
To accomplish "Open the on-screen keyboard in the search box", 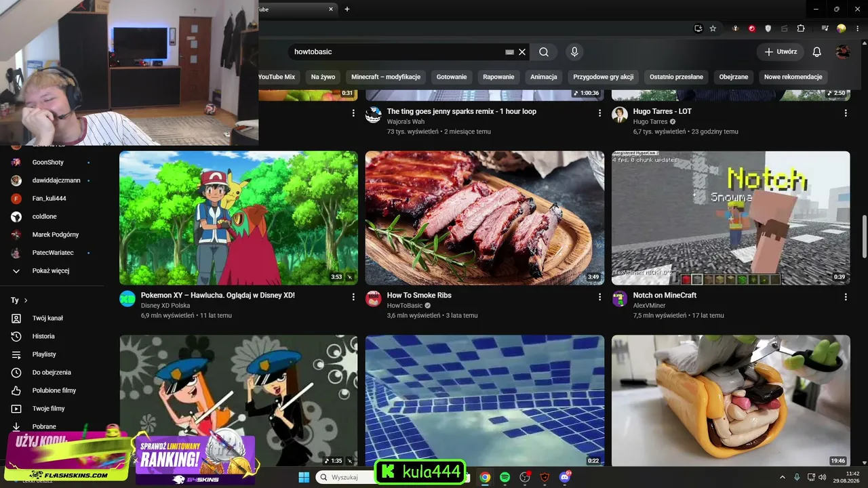I will (x=510, y=52).
